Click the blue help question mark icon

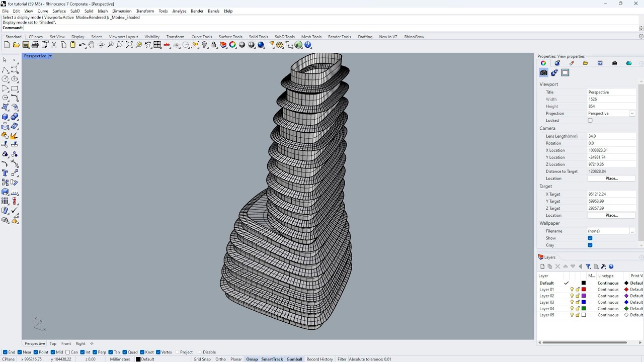[308, 45]
